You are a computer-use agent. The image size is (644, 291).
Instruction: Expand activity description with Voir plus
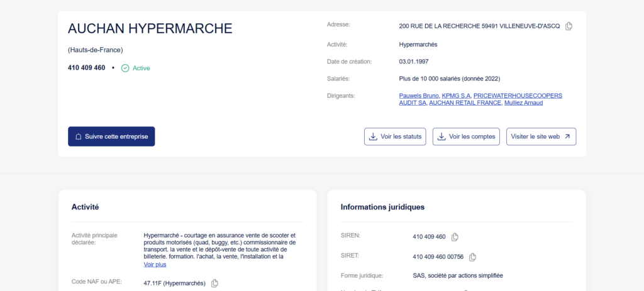[x=155, y=265]
